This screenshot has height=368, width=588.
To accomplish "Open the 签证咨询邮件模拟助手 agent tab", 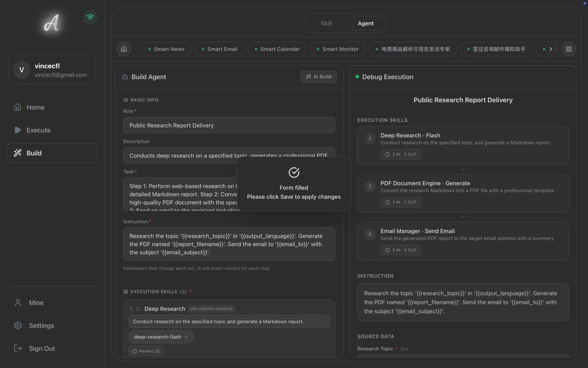I will 496,49.
